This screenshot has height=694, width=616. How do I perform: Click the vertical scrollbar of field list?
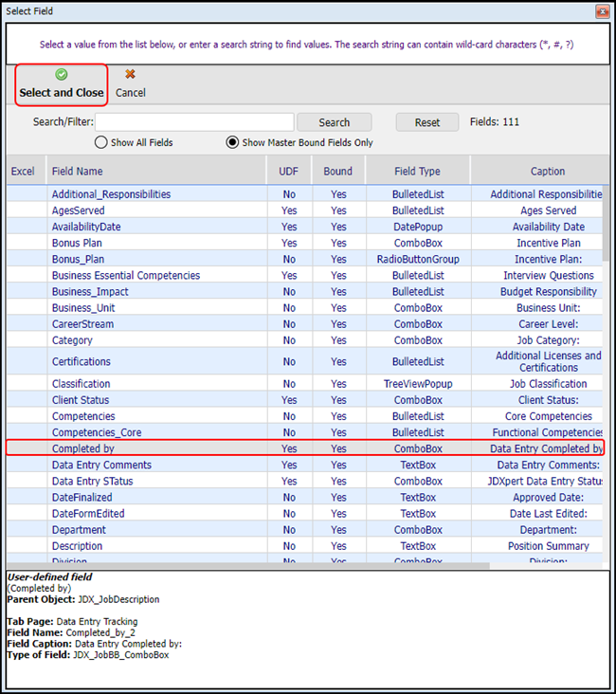[x=606, y=224]
